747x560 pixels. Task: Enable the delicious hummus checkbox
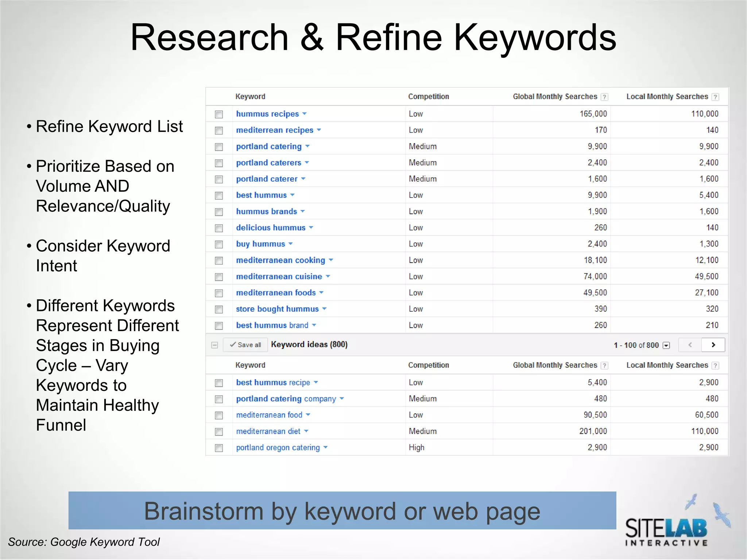tap(219, 228)
